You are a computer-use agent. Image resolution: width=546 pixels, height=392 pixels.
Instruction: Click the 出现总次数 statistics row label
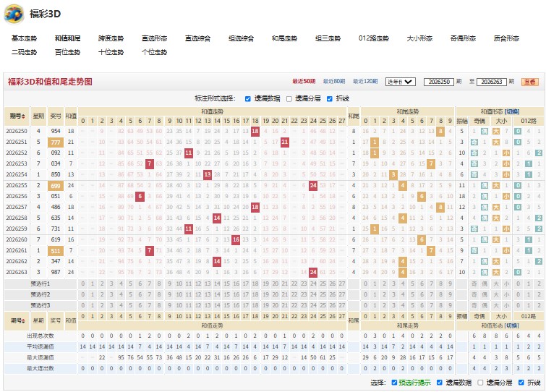[x=40, y=336]
